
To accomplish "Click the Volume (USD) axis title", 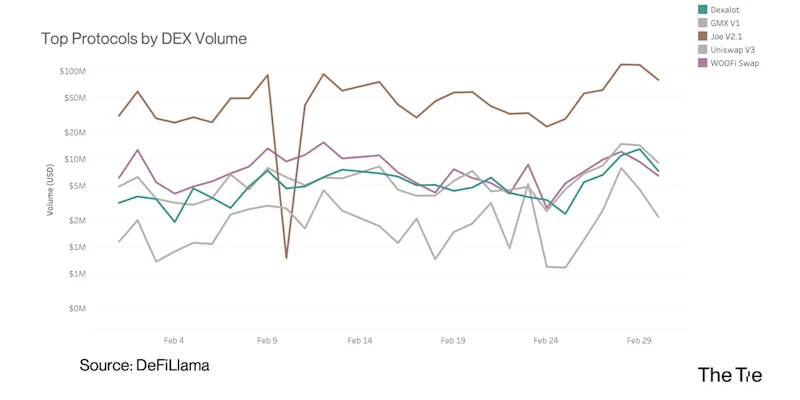I will tap(50, 190).
